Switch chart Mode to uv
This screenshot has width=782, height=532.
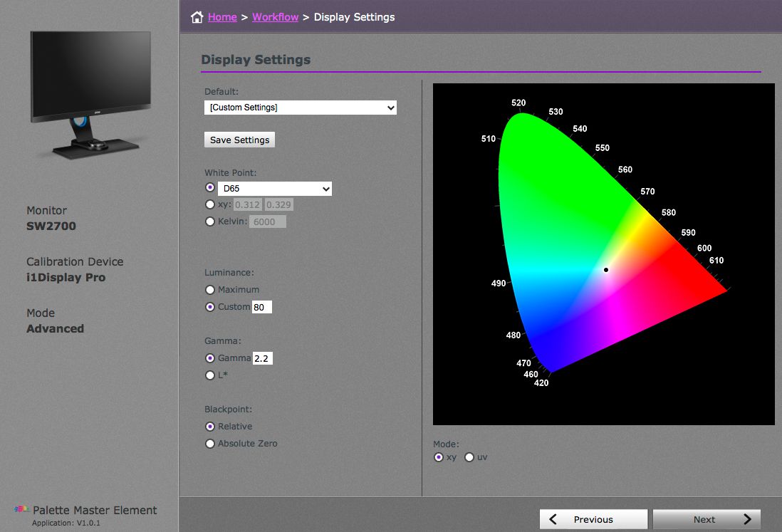pyautogui.click(x=469, y=457)
